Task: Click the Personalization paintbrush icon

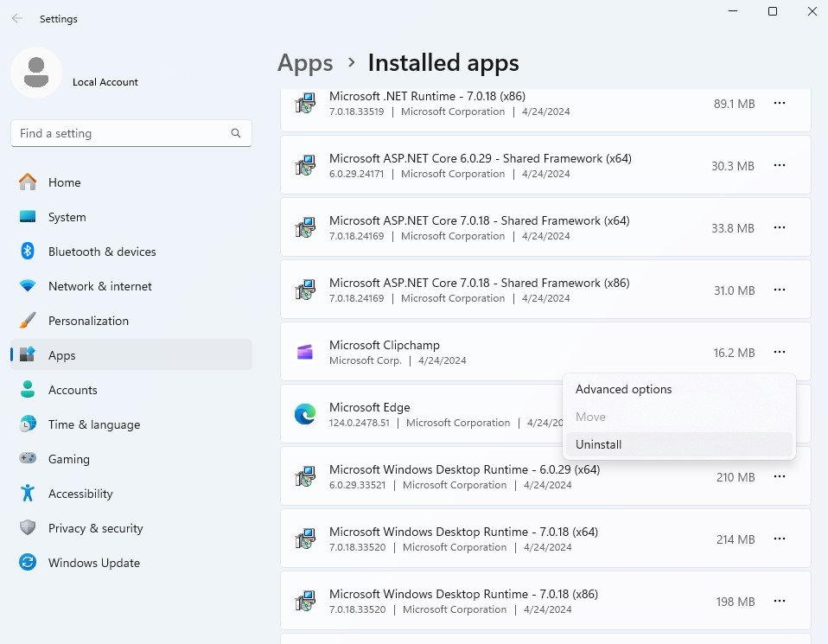Action: pyautogui.click(x=28, y=320)
